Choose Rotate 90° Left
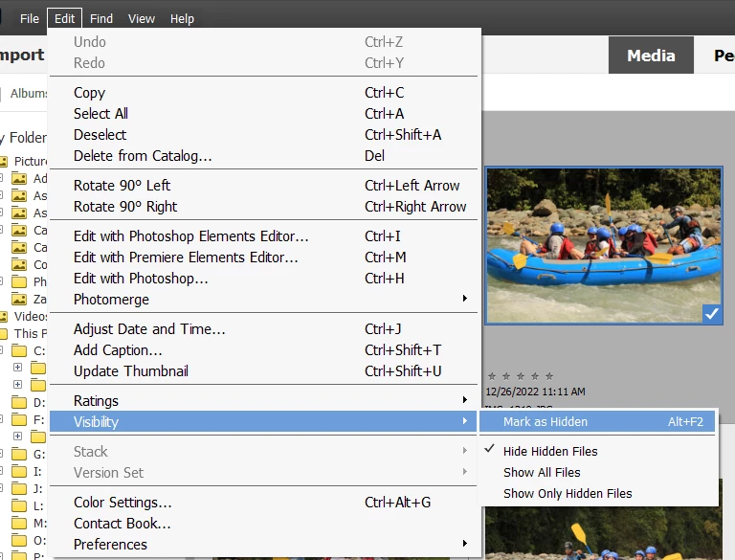Image resolution: width=735 pixels, height=560 pixels. pos(265,186)
